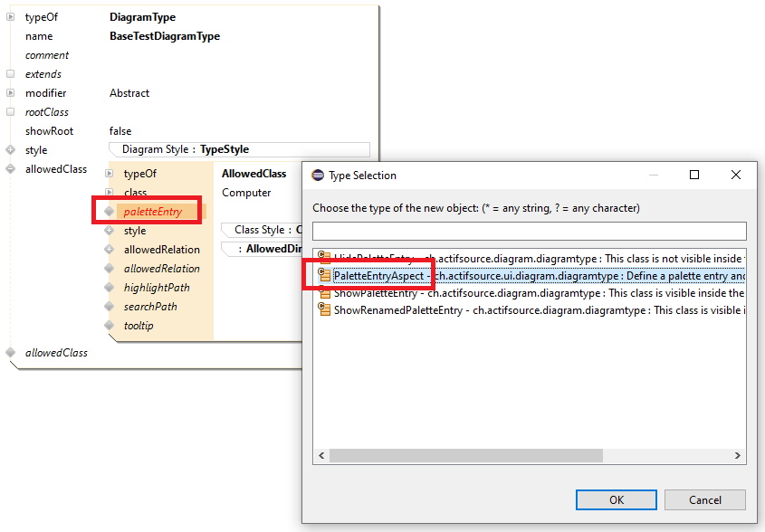This screenshot has height=532, width=765.
Task: Click the Type Selection dialog title icon
Action: pyautogui.click(x=318, y=176)
